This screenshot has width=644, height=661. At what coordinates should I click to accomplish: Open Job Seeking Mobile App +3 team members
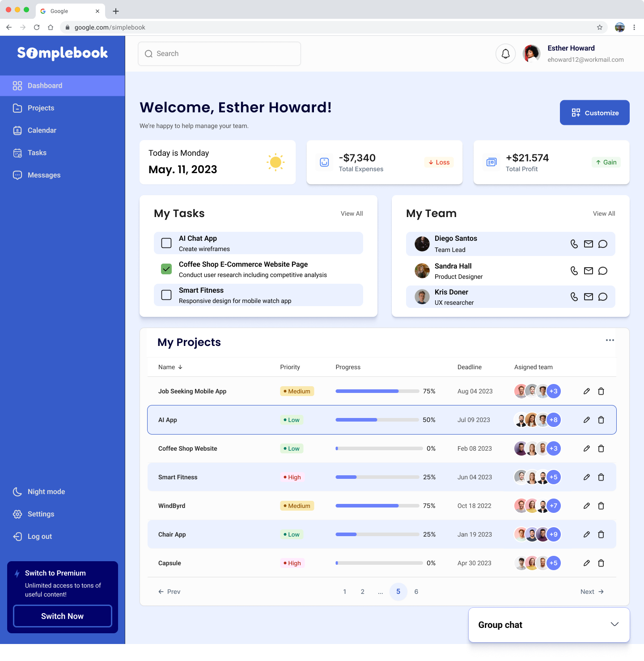[554, 391]
